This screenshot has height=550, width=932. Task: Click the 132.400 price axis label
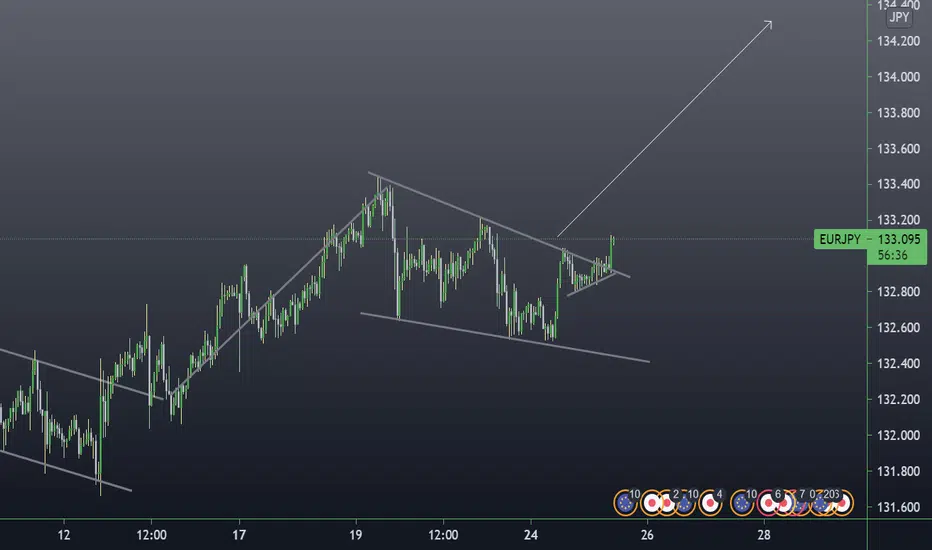pos(899,363)
